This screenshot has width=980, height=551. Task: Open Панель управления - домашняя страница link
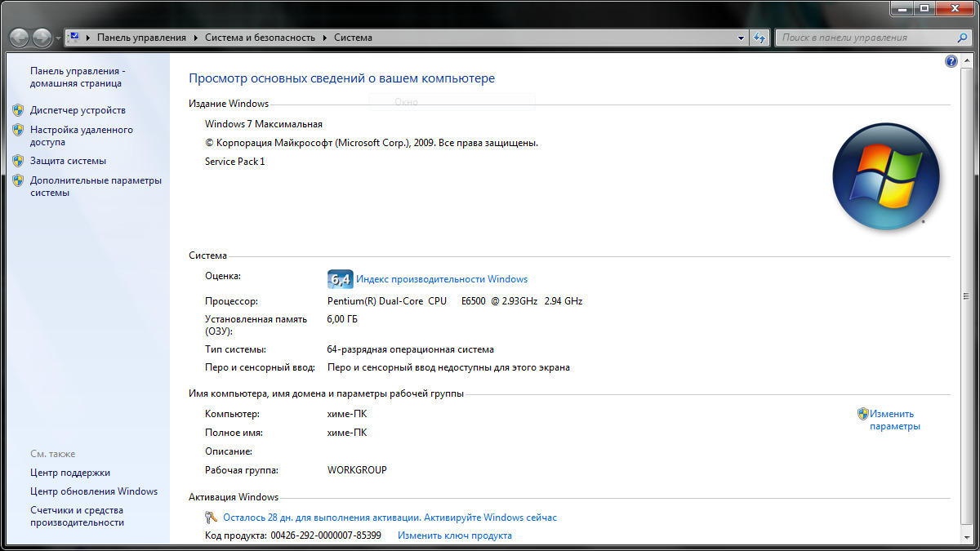[x=78, y=77]
